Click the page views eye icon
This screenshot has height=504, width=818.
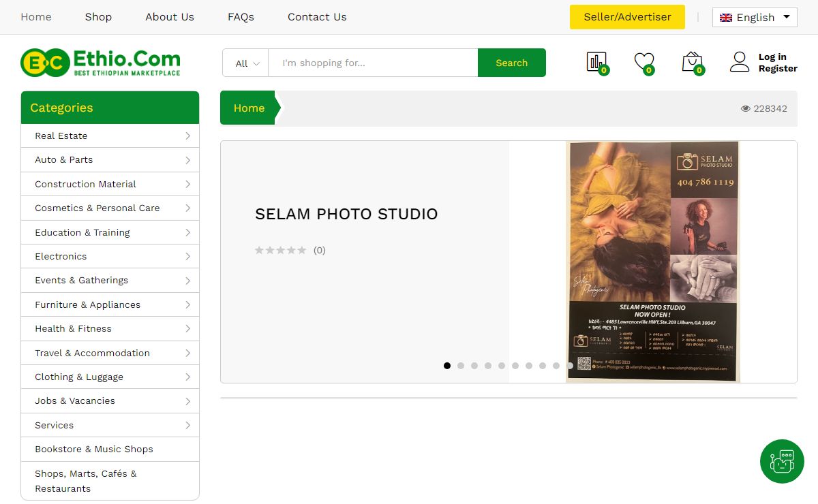pos(746,108)
